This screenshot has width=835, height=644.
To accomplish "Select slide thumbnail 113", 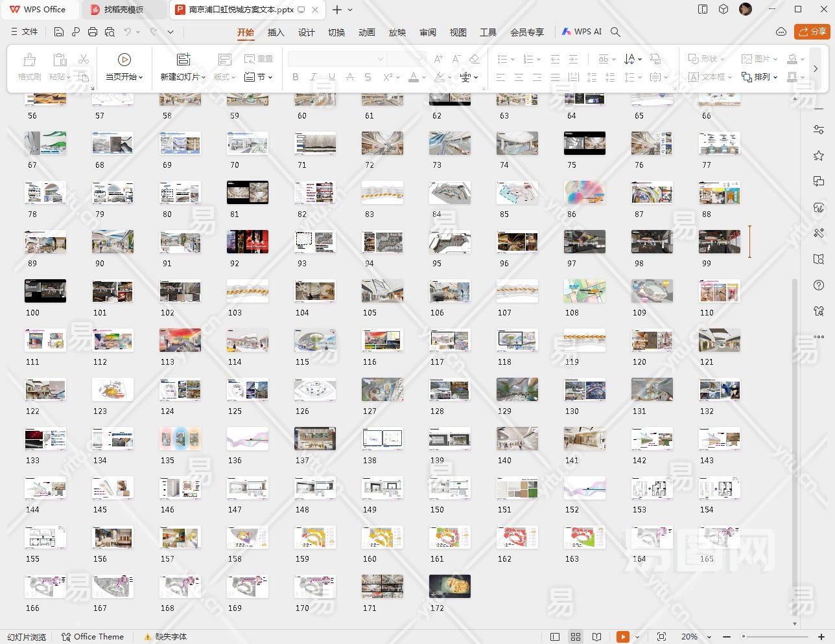I will [x=180, y=340].
